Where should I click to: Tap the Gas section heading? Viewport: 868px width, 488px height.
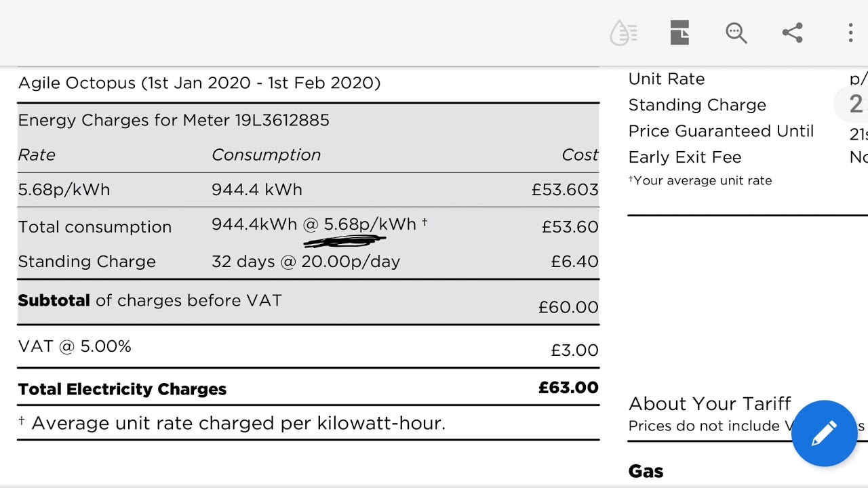(x=646, y=471)
